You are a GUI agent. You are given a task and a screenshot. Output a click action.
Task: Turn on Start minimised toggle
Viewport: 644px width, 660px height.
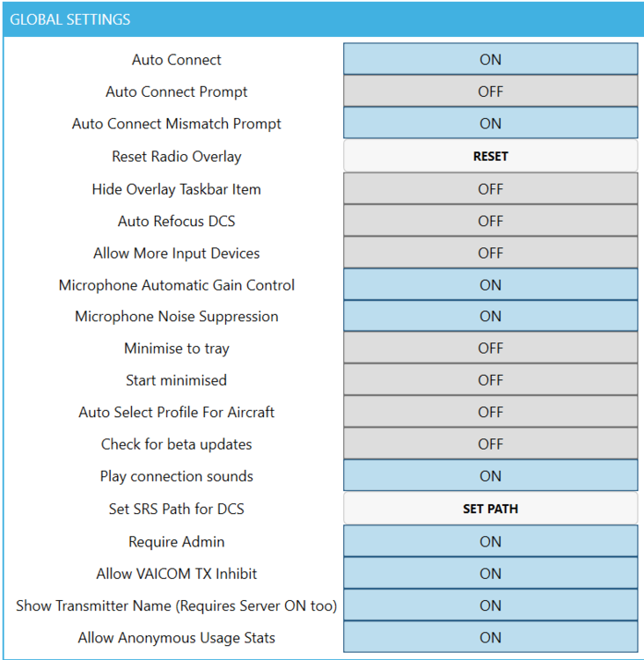[x=490, y=380]
